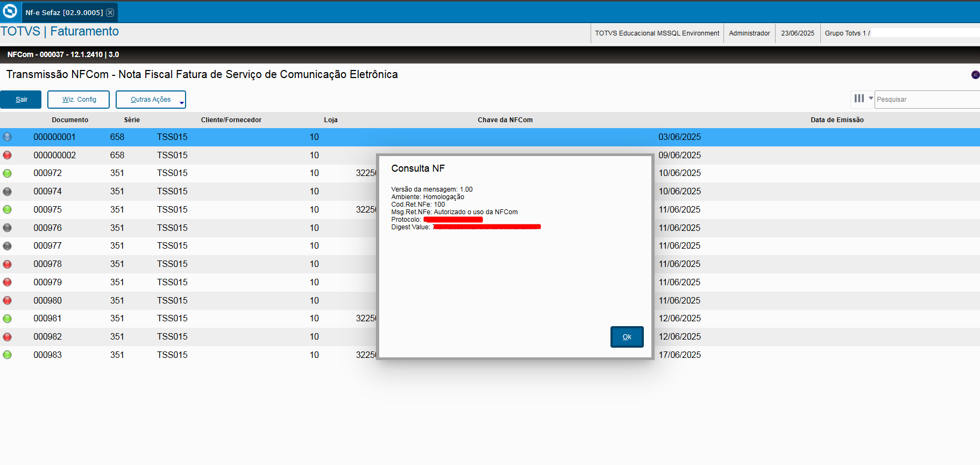Click the Data de Emissão column header
Image resolution: width=980 pixels, height=465 pixels.
(x=837, y=120)
